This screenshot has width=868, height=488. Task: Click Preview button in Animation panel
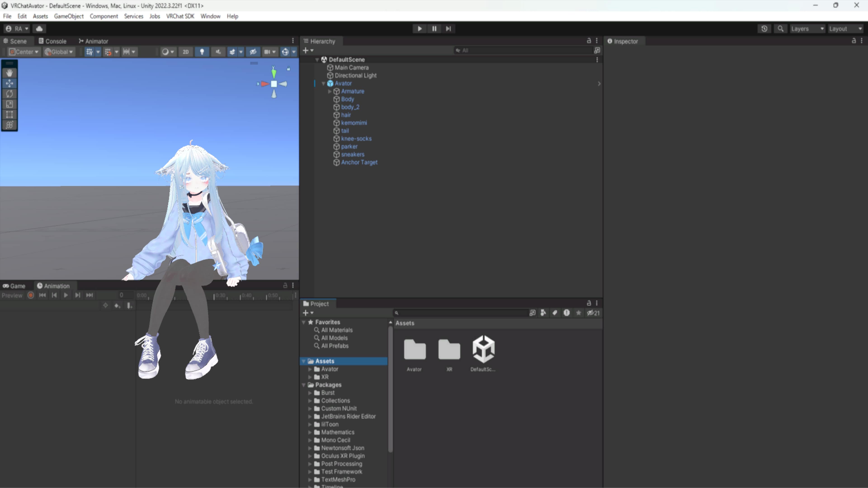coord(12,295)
